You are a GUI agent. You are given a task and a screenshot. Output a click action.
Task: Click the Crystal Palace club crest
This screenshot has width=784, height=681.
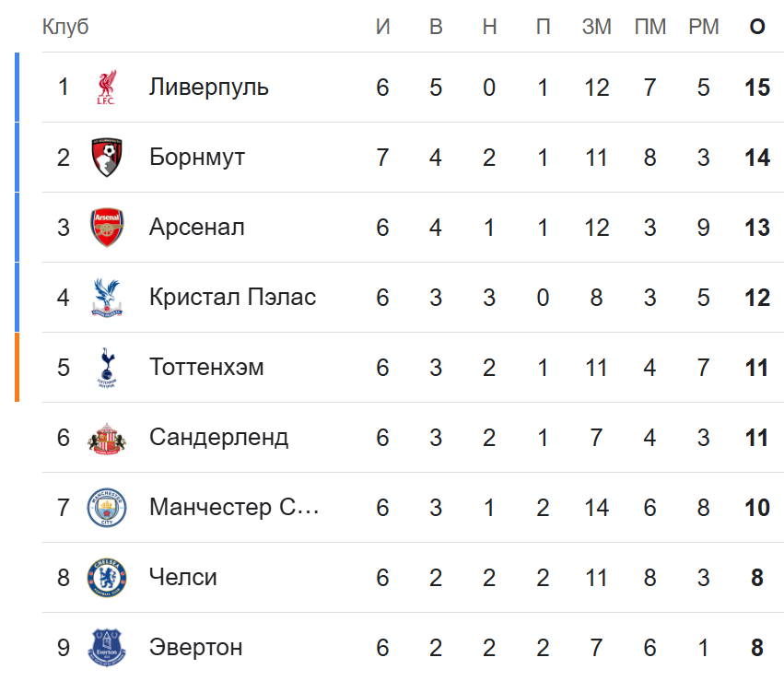point(106,298)
